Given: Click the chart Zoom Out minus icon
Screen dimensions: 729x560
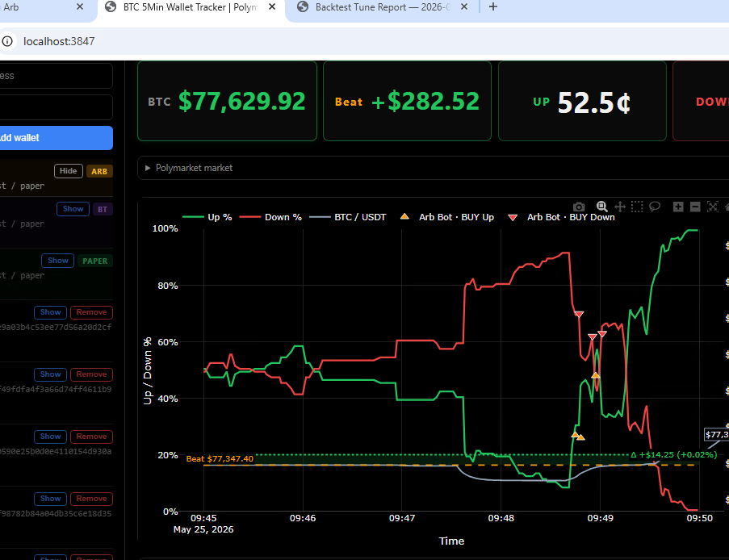Looking at the screenshot, I should point(695,207).
